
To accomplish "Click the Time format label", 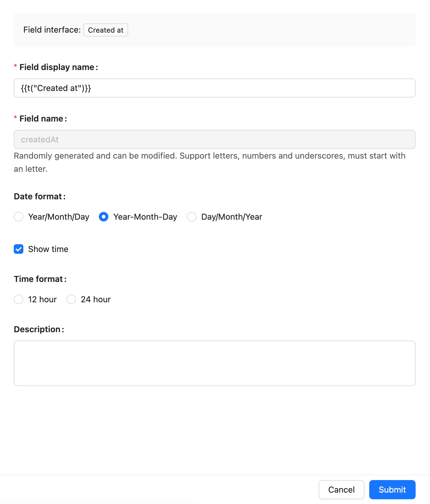I will point(39,279).
